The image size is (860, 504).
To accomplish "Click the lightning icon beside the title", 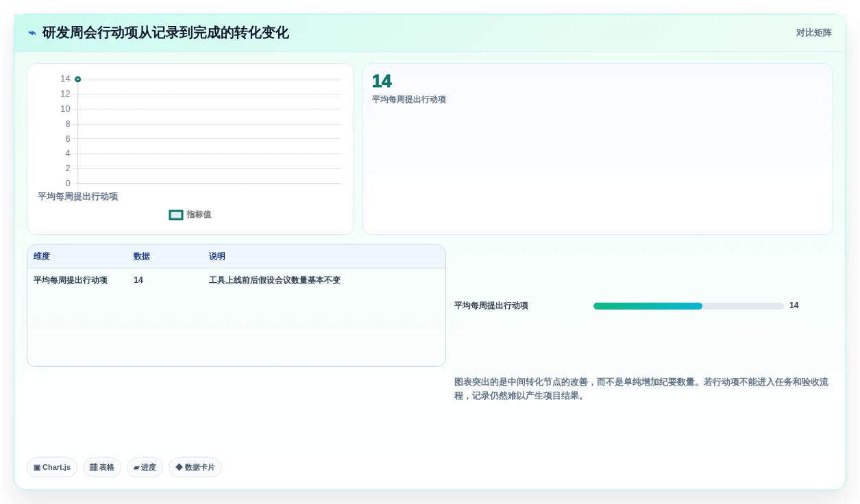I will coord(32,33).
